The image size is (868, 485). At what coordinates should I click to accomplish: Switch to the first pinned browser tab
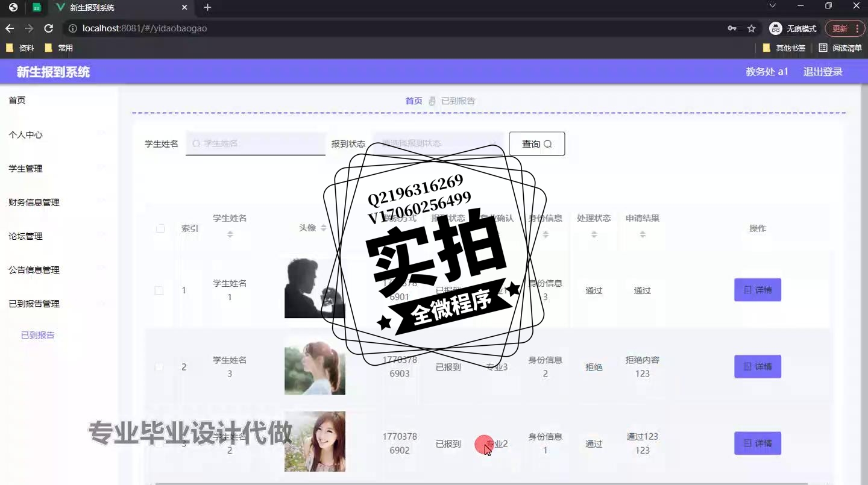13,8
